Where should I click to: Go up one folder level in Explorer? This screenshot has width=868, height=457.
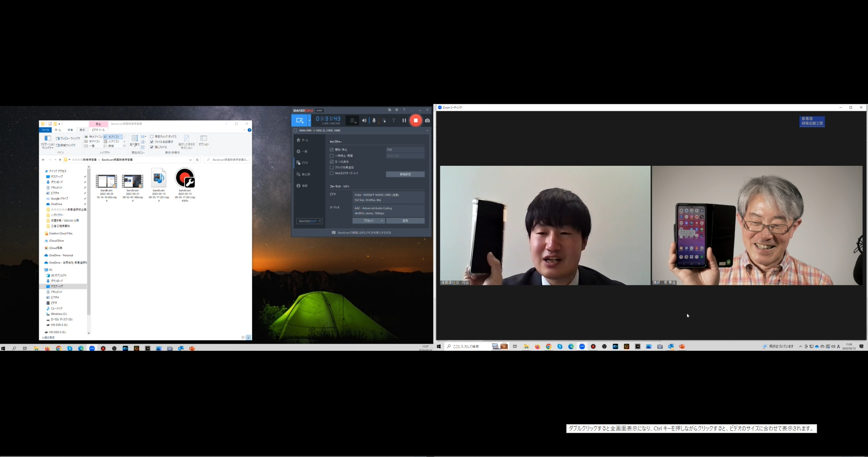(60, 160)
